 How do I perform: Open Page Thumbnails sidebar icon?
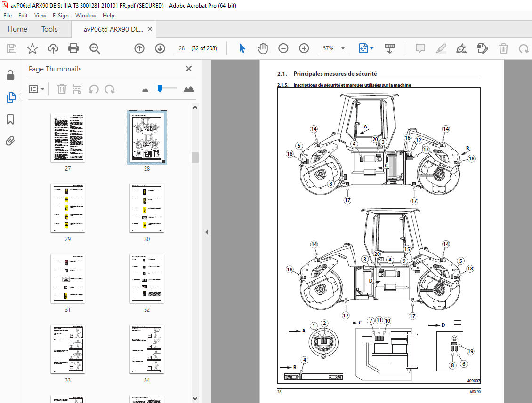tap(10, 97)
